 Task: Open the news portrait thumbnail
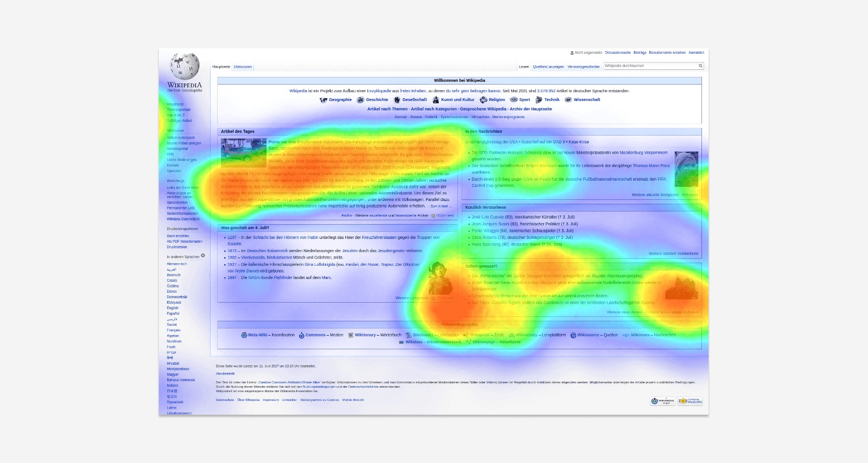pos(687,169)
